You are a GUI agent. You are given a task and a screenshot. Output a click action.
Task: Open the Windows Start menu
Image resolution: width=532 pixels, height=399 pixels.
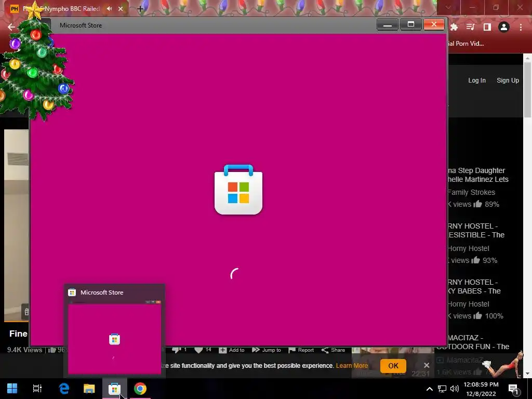[12, 389]
